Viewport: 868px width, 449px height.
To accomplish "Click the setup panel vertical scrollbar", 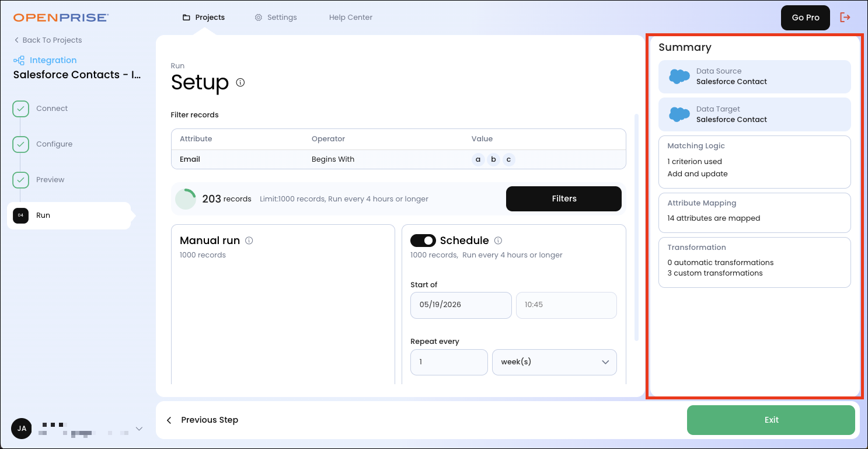I will click(x=636, y=227).
